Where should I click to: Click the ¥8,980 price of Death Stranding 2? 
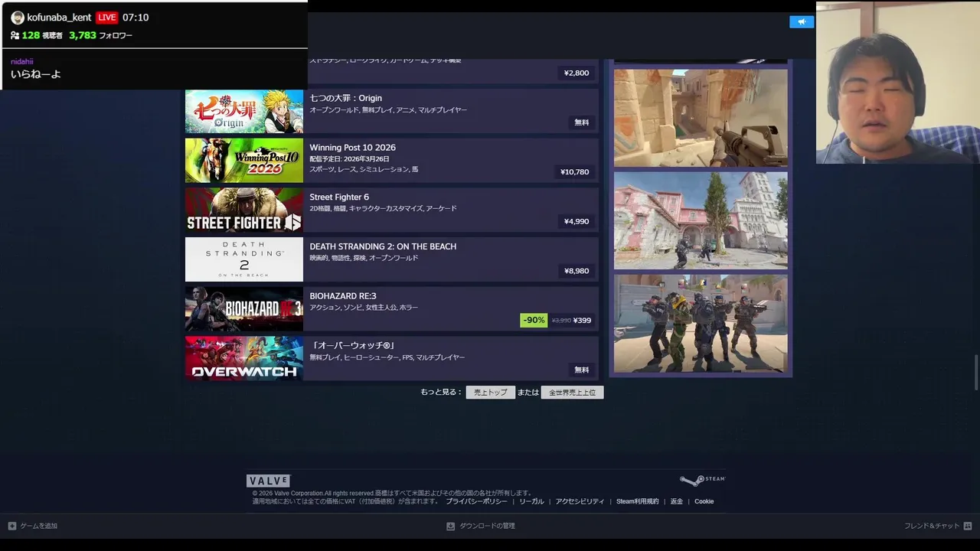[x=577, y=271]
